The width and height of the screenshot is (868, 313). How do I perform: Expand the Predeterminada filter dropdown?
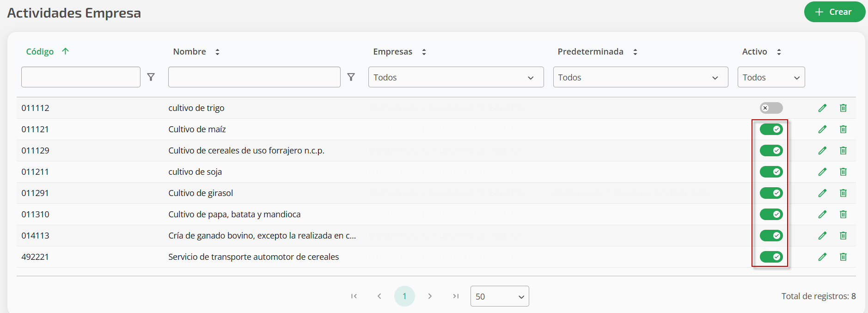pyautogui.click(x=640, y=77)
